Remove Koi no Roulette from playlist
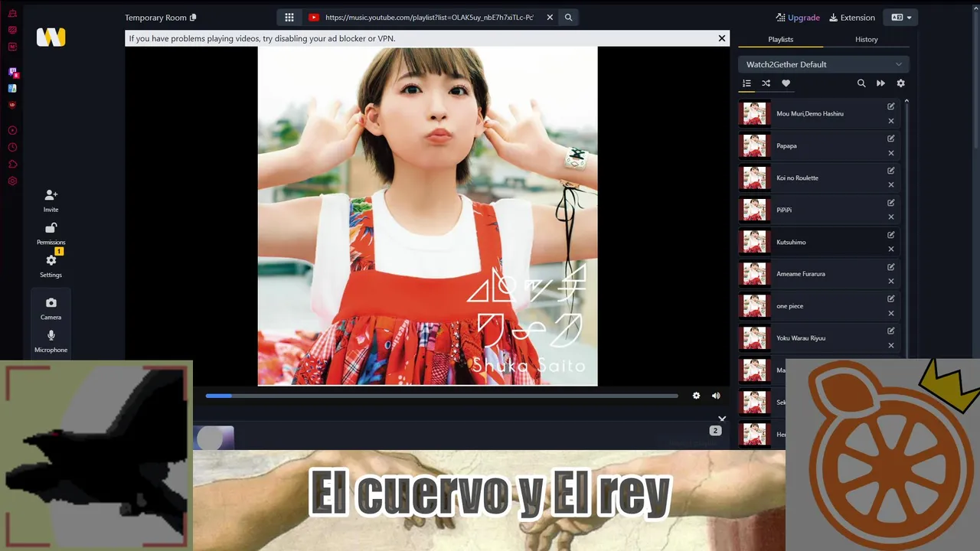The height and width of the screenshot is (551, 980). click(890, 185)
